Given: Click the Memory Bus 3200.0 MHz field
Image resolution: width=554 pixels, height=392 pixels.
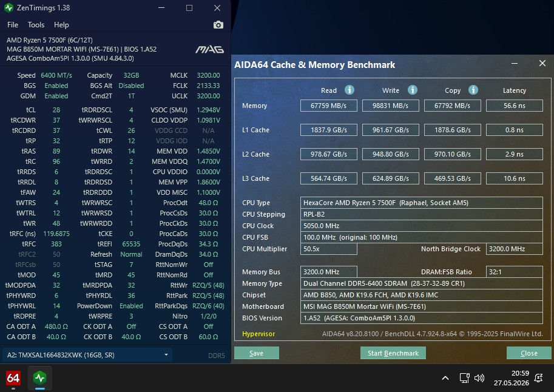Looking at the screenshot, I should (x=329, y=272).
